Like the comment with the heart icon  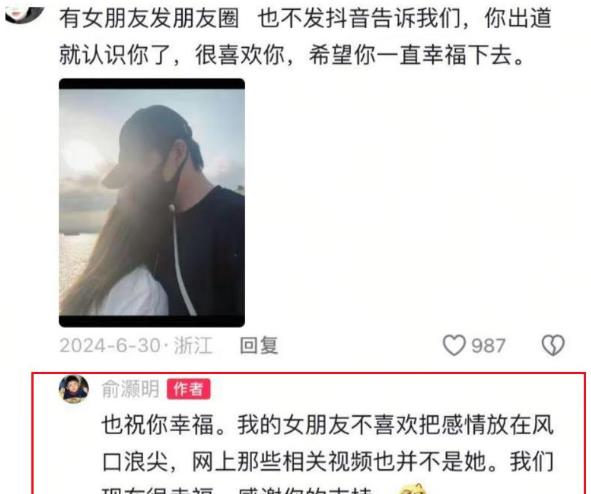[454, 345]
